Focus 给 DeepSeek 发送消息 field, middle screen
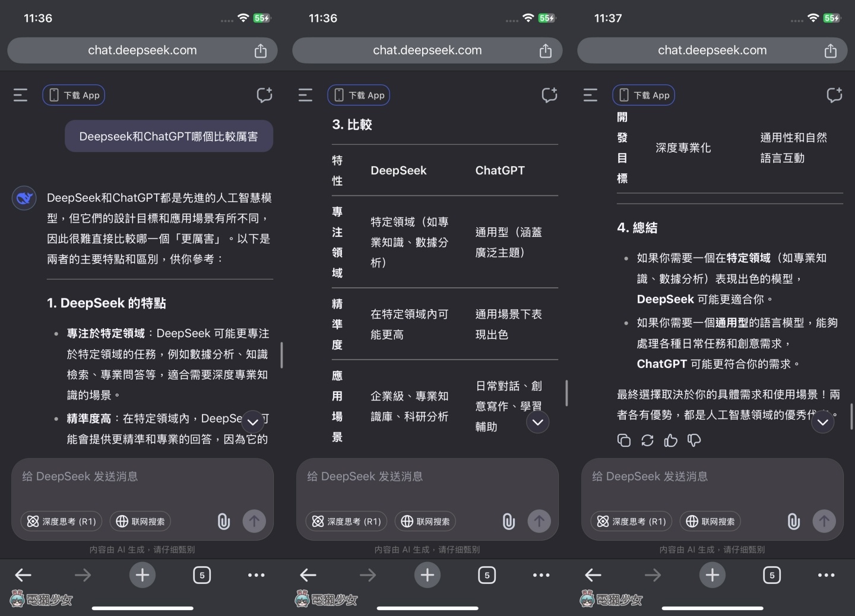The image size is (855, 616). click(427, 477)
